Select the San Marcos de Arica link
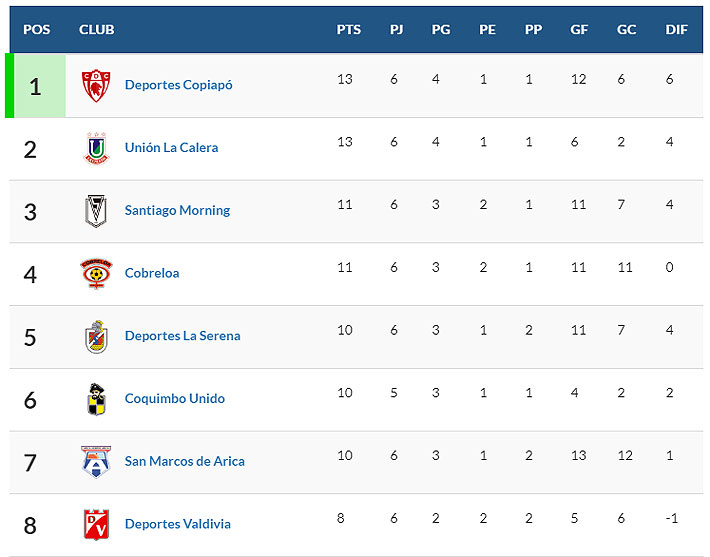 click(184, 461)
